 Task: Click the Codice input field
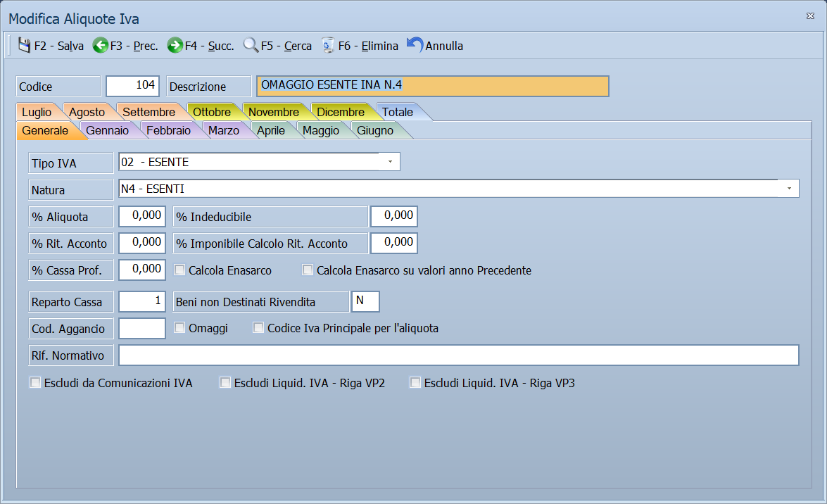132,86
